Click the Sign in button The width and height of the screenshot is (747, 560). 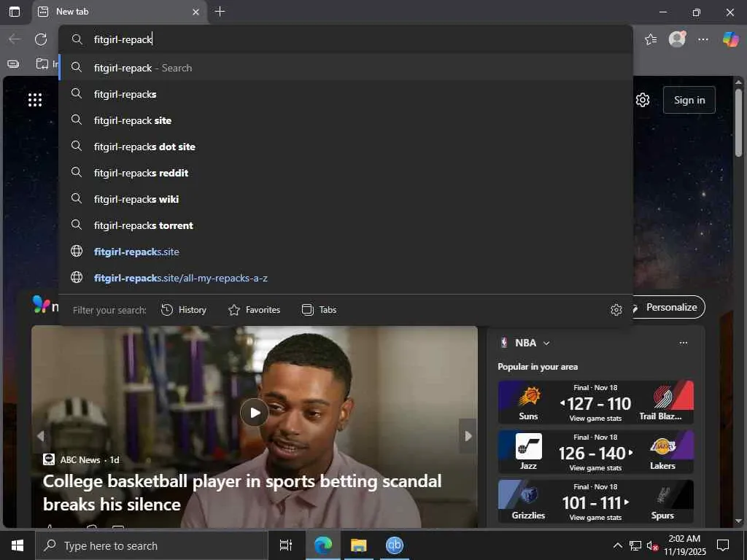pos(689,100)
